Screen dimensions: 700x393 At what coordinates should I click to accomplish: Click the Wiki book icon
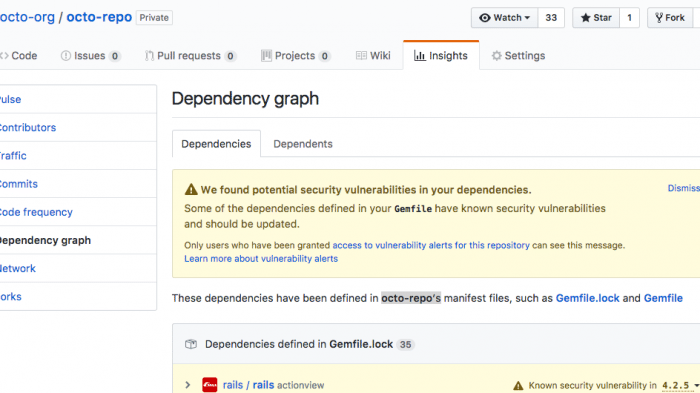(x=361, y=55)
